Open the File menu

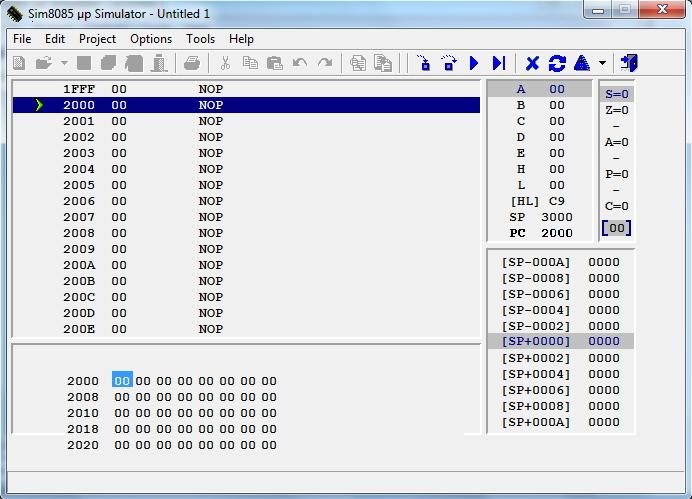pos(22,39)
